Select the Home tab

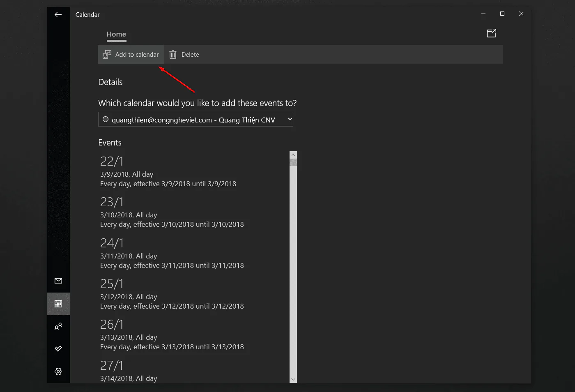tap(116, 35)
